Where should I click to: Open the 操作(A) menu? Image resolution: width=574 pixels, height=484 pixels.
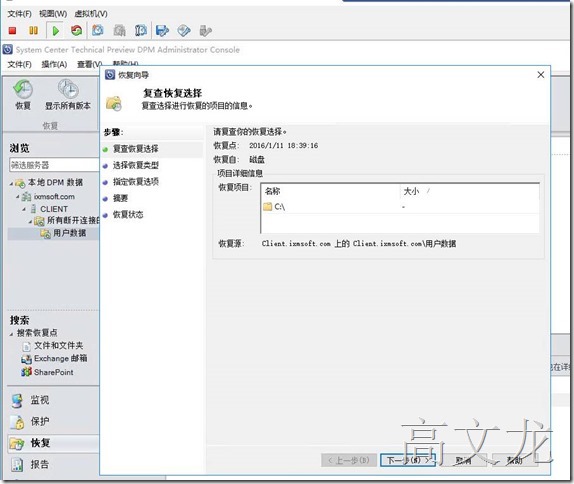point(54,64)
